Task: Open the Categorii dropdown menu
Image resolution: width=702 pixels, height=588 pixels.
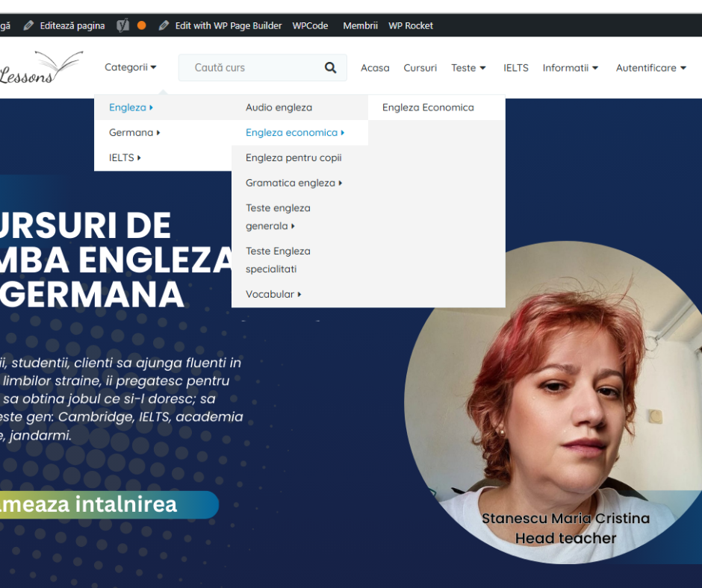Action: (131, 67)
